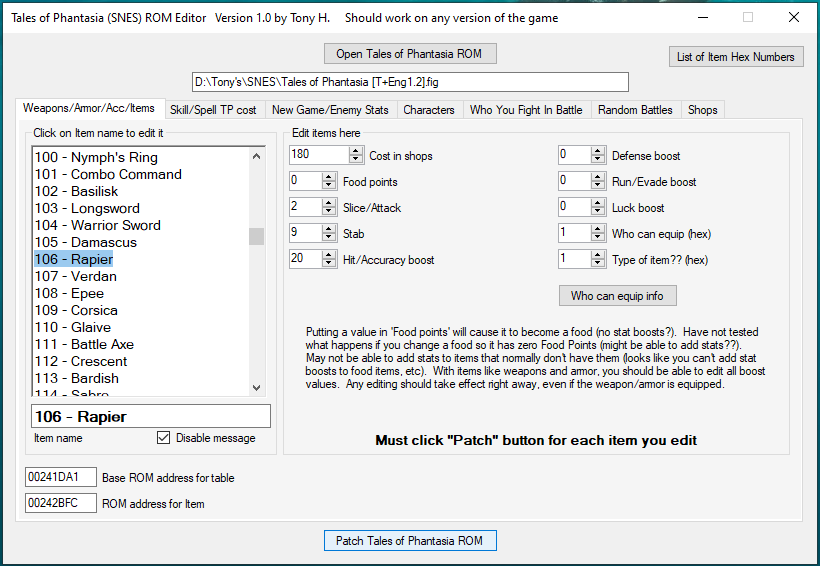This screenshot has height=566, width=820.
Task: Open the List of Item Hex Numbers
Action: pos(736,57)
